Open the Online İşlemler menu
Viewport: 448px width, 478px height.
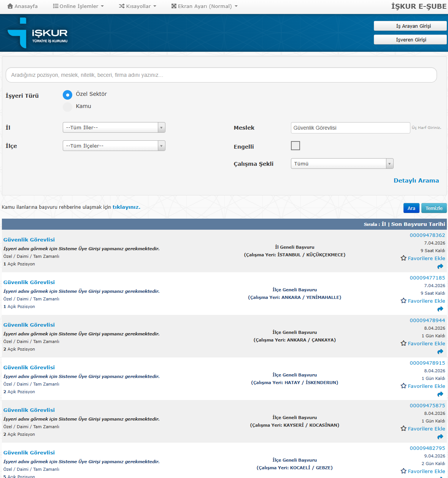pyautogui.click(x=78, y=6)
